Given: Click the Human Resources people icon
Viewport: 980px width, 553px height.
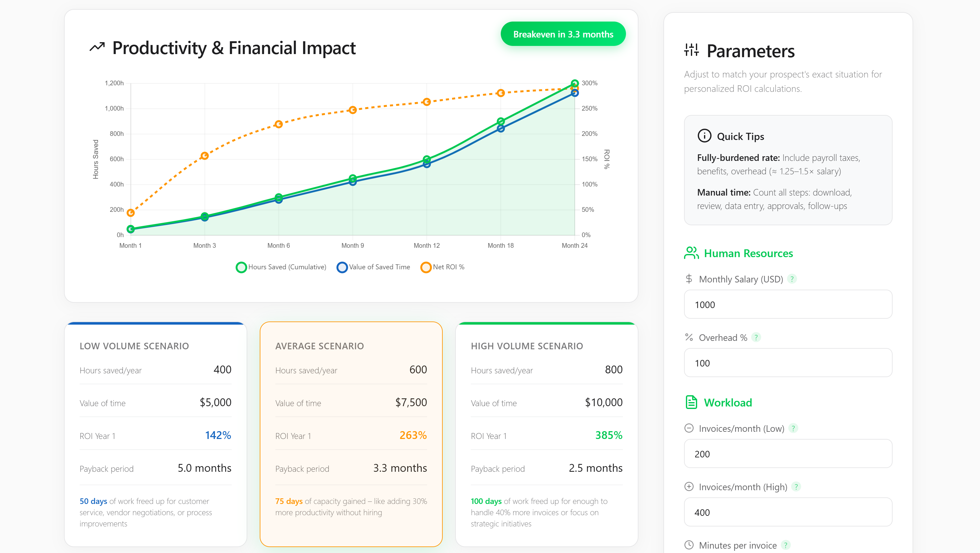Looking at the screenshot, I should [691, 253].
